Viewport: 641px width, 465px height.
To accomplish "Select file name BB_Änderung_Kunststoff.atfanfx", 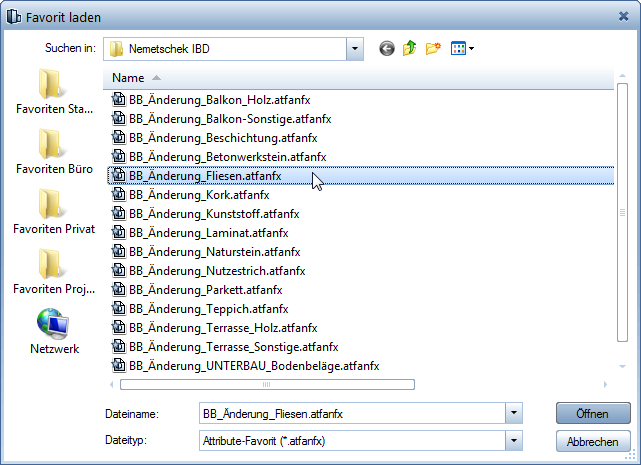I will [x=214, y=214].
